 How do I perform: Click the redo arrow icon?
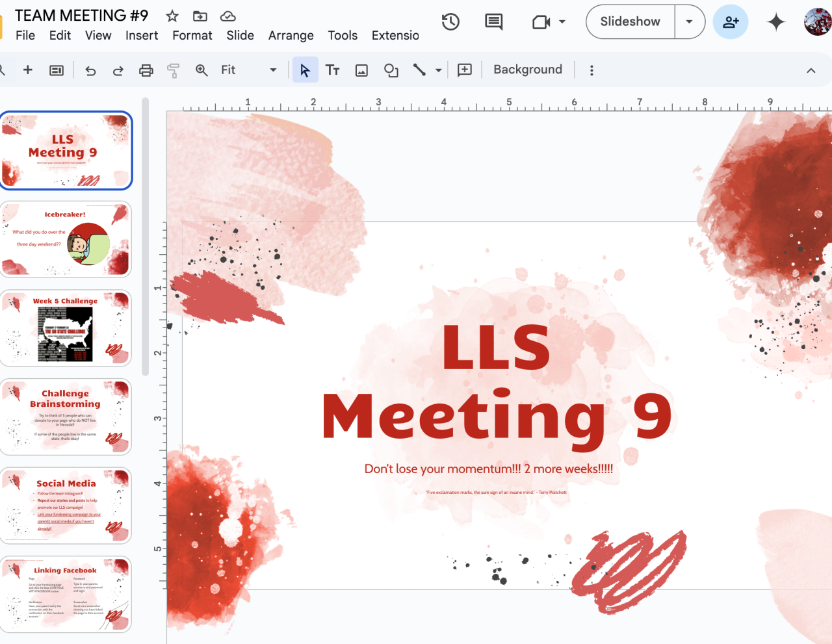118,70
